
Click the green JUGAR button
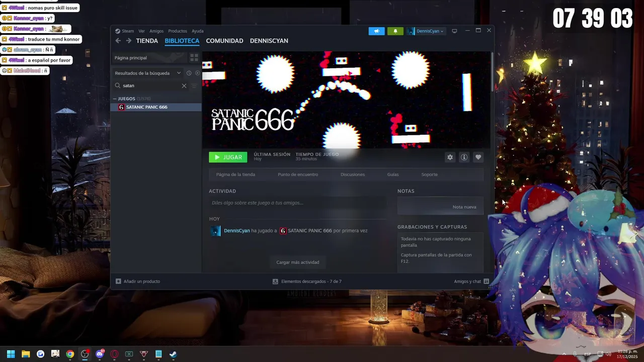click(x=228, y=157)
